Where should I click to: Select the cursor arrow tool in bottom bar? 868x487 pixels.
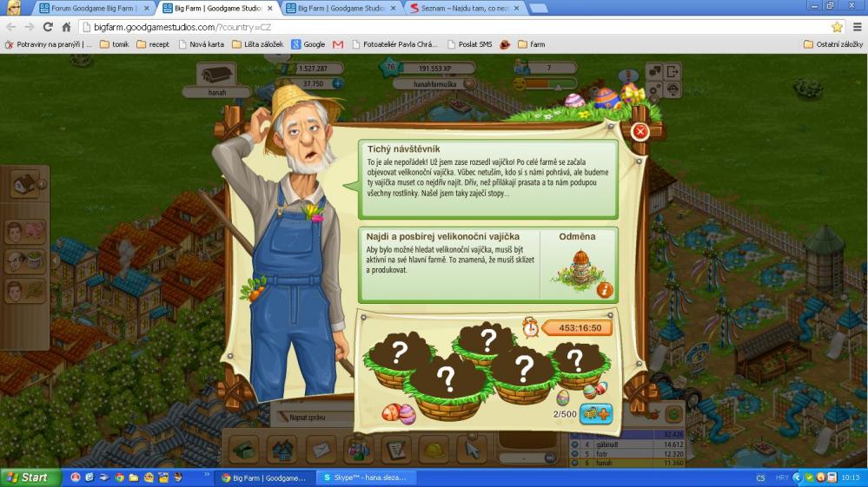click(x=472, y=450)
